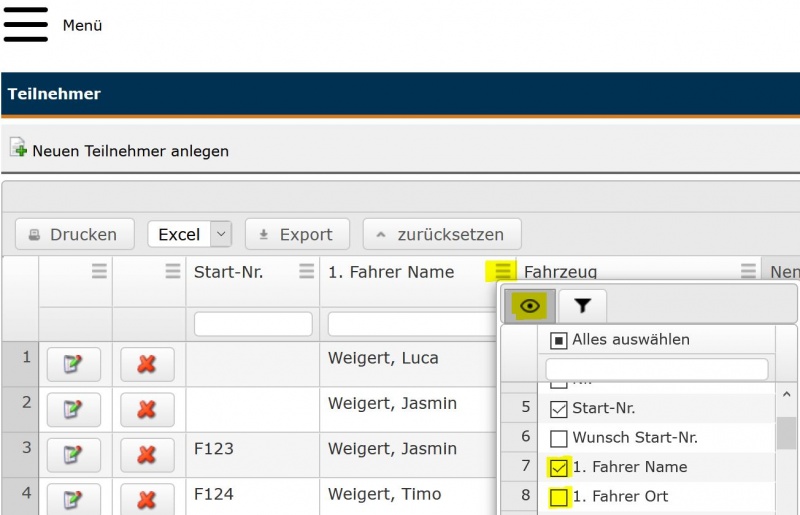Open the 1. Fahrer Name column menu
Image resolution: width=800 pixels, height=515 pixels.
click(x=503, y=271)
